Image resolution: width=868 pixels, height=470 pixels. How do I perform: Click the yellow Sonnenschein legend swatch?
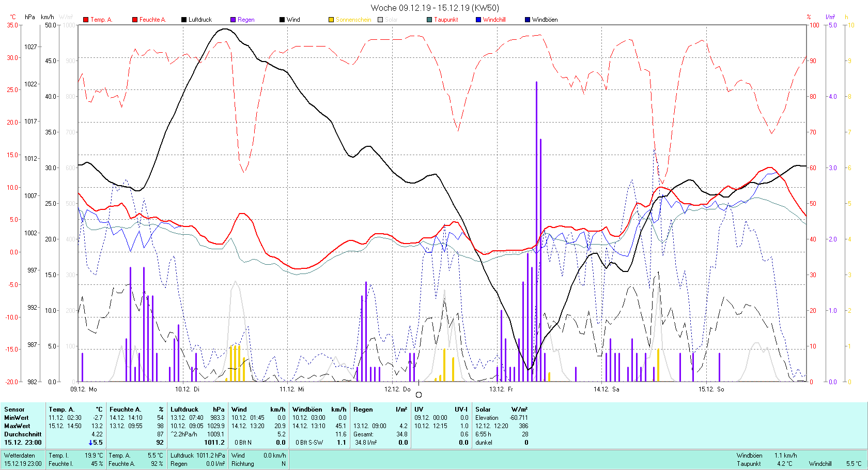click(331, 20)
